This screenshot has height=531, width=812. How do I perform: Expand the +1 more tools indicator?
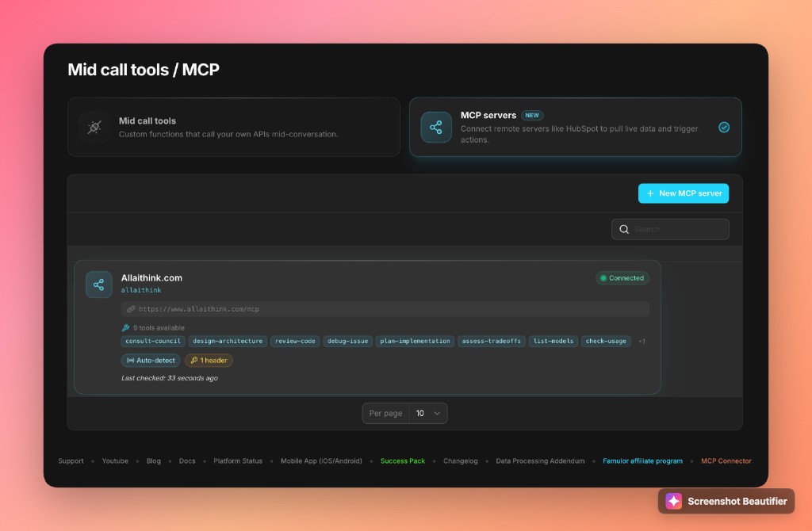tap(642, 342)
